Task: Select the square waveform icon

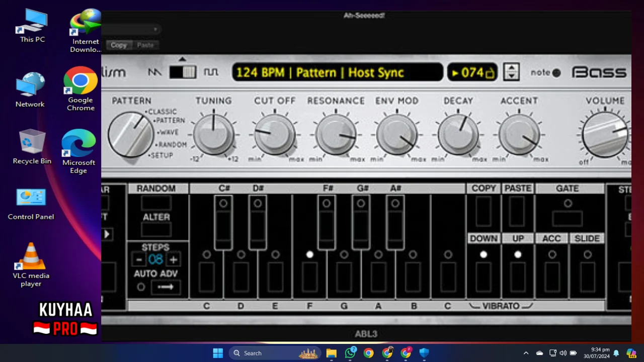Action: tap(211, 72)
